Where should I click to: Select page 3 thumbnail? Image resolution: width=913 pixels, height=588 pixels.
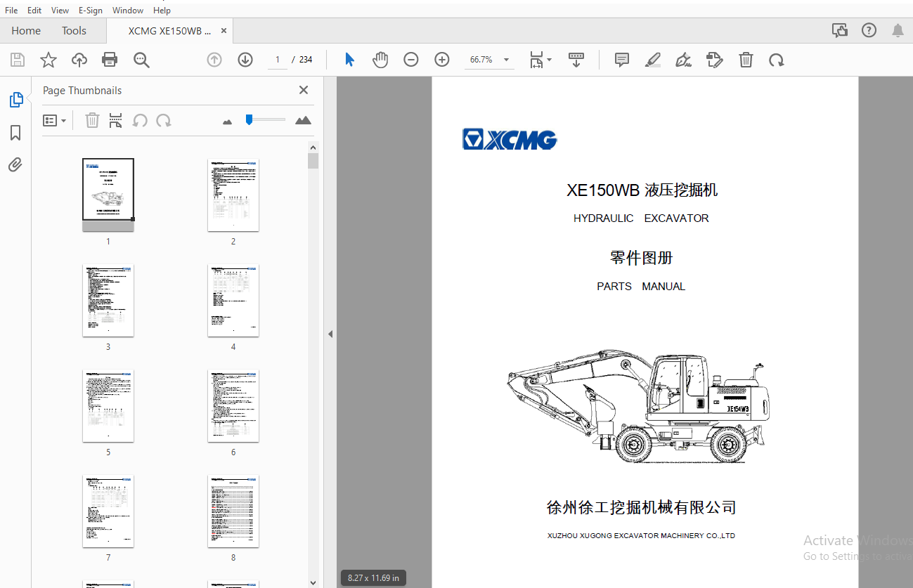click(x=108, y=300)
